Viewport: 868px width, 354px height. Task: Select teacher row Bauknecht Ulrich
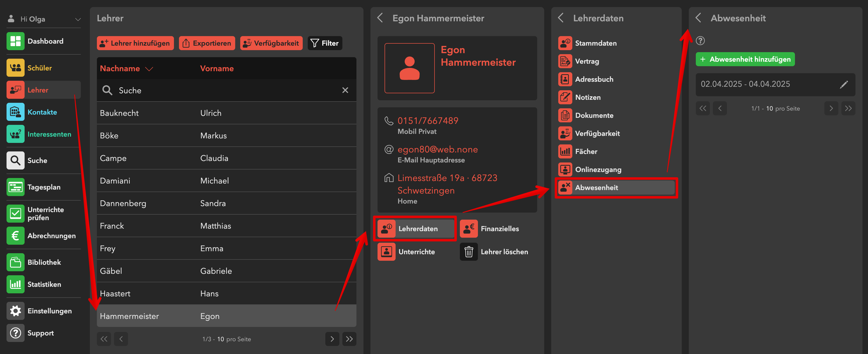click(x=226, y=113)
